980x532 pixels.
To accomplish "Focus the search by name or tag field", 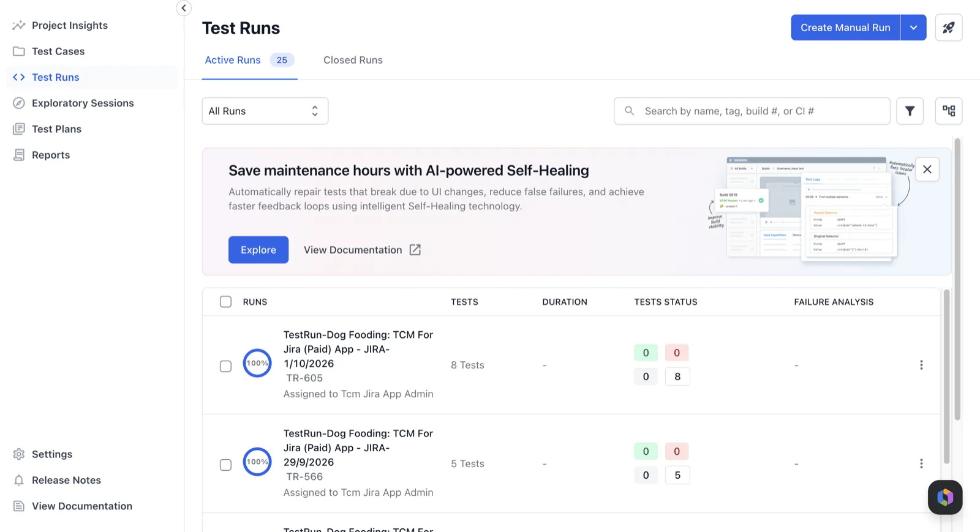I will coord(752,111).
